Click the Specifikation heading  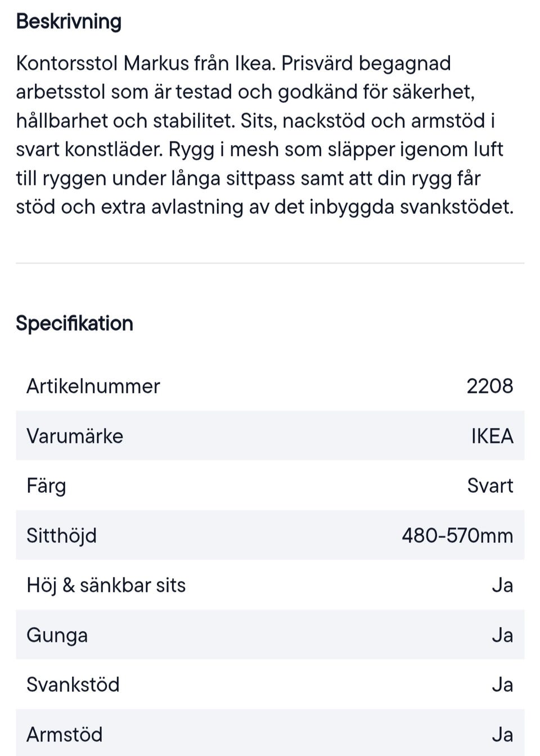coord(74,323)
